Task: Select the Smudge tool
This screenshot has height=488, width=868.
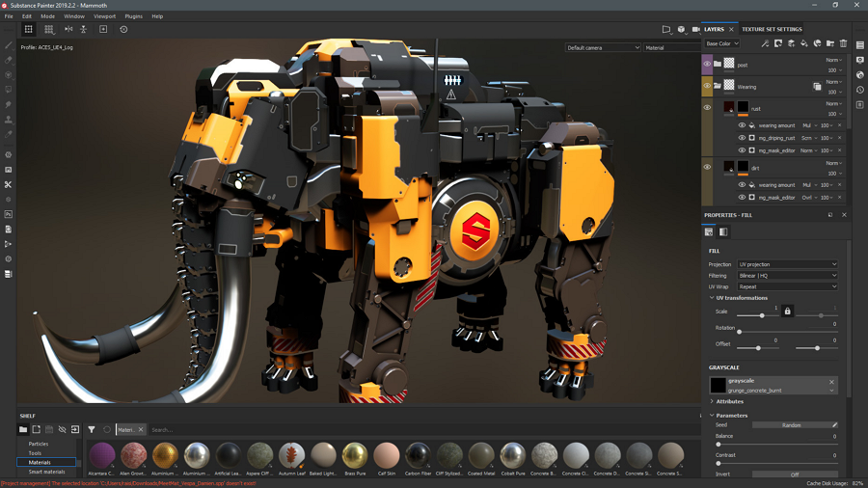Action: [x=9, y=104]
